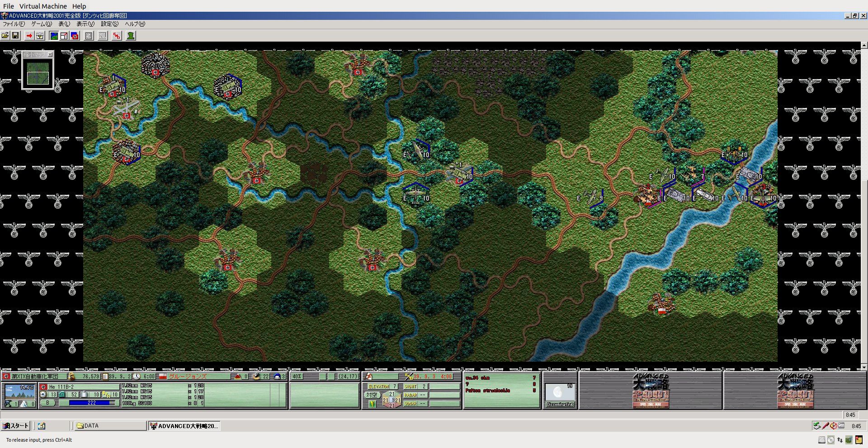Click the floppy disk save icon
This screenshot has width=868, height=448.
(x=15, y=36)
